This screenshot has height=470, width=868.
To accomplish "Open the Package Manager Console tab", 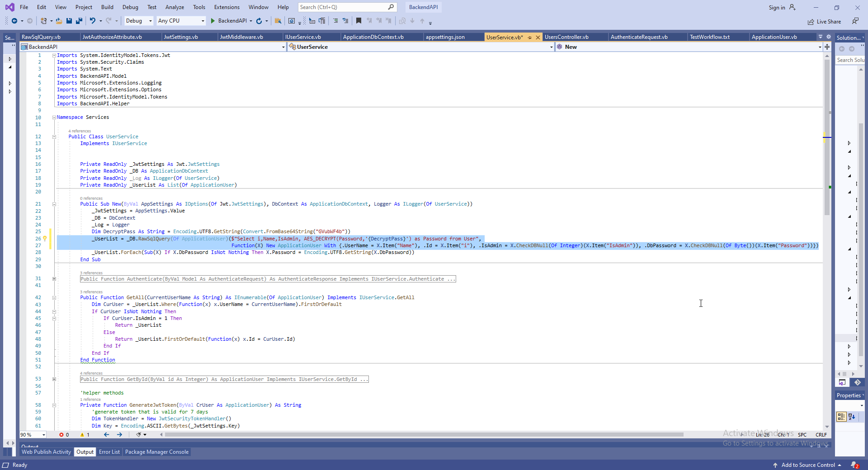I will [157, 452].
